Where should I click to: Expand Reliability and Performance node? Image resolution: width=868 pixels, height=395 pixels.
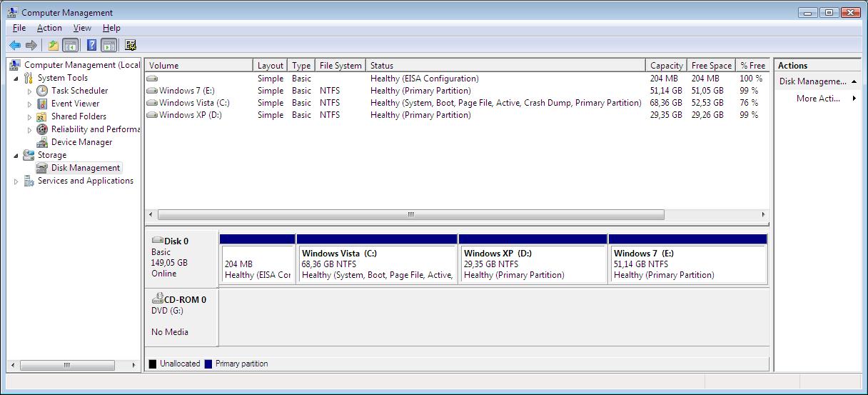(30, 130)
